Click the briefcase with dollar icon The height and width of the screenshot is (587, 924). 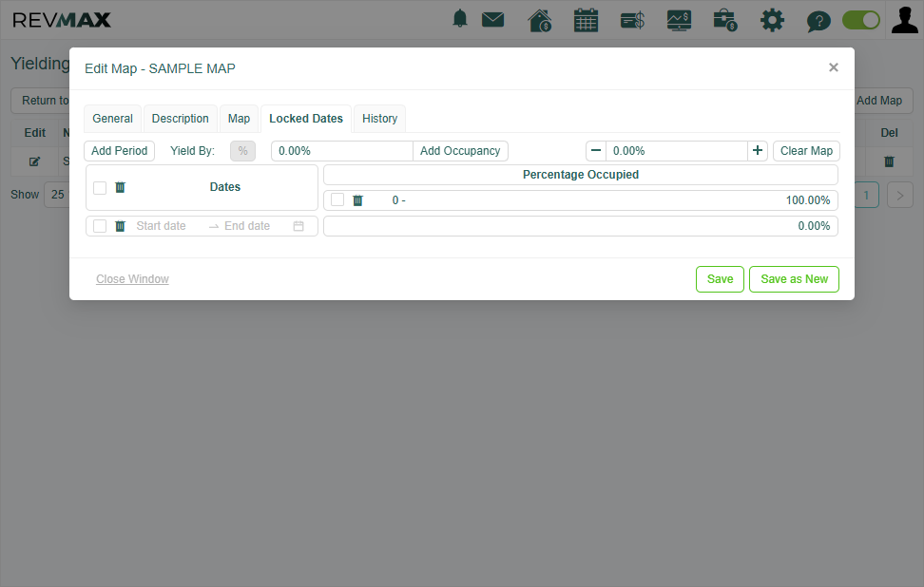(725, 20)
